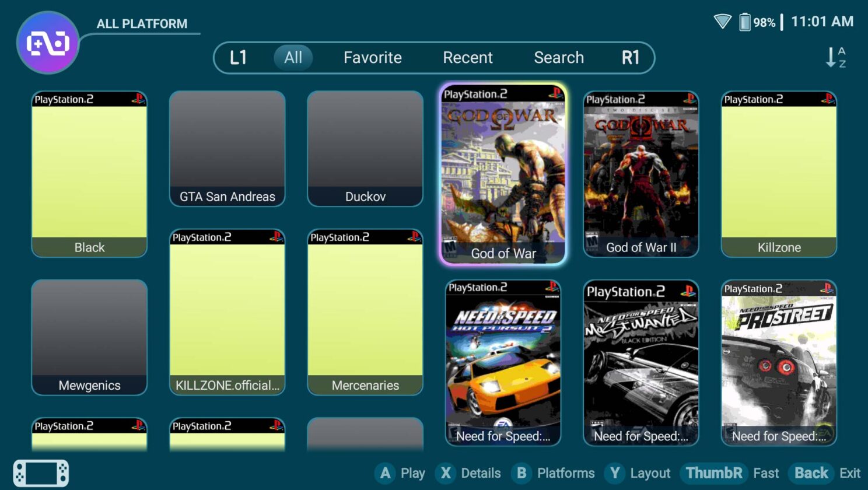Screen dimensions: 868x490
Task: Click the ThumbR Fast control
Action: [713, 473]
